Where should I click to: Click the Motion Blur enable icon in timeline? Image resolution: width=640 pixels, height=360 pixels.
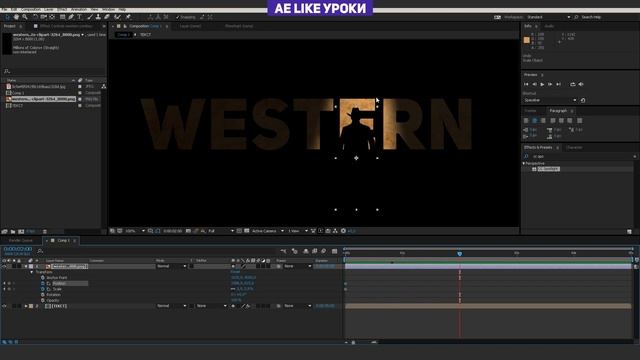tap(324, 251)
